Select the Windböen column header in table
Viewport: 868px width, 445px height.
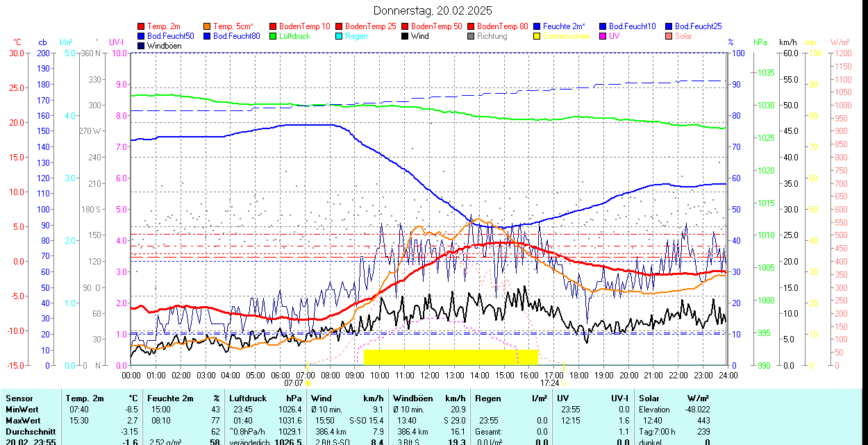tap(412, 398)
